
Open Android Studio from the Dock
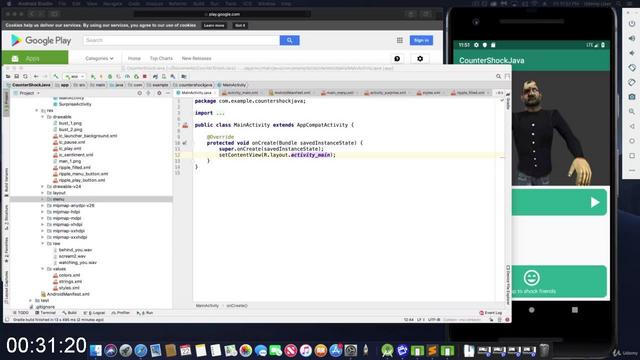387,350
